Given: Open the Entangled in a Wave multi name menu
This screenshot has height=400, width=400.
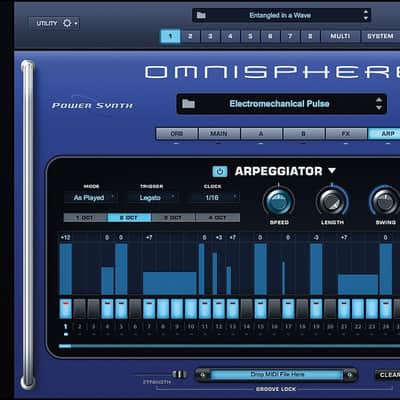Looking at the screenshot, I should [x=280, y=15].
